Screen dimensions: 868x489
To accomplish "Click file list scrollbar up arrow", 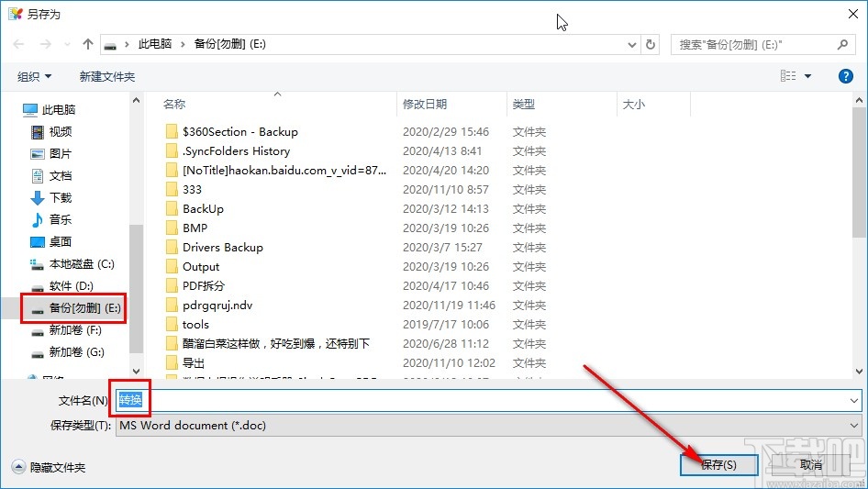I will 859,101.
